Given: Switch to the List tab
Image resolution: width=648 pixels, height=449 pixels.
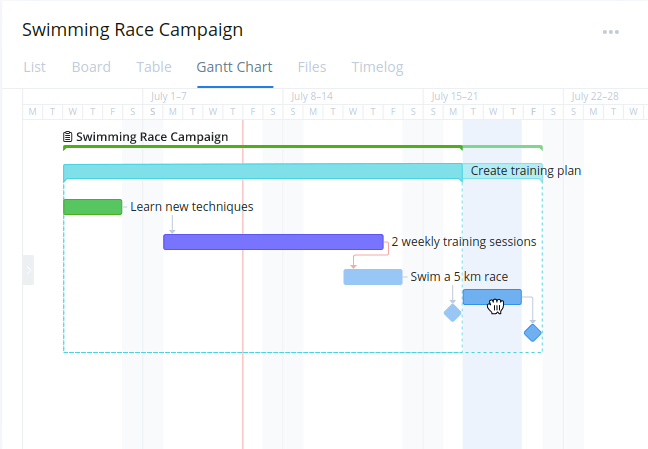Looking at the screenshot, I should click(34, 68).
